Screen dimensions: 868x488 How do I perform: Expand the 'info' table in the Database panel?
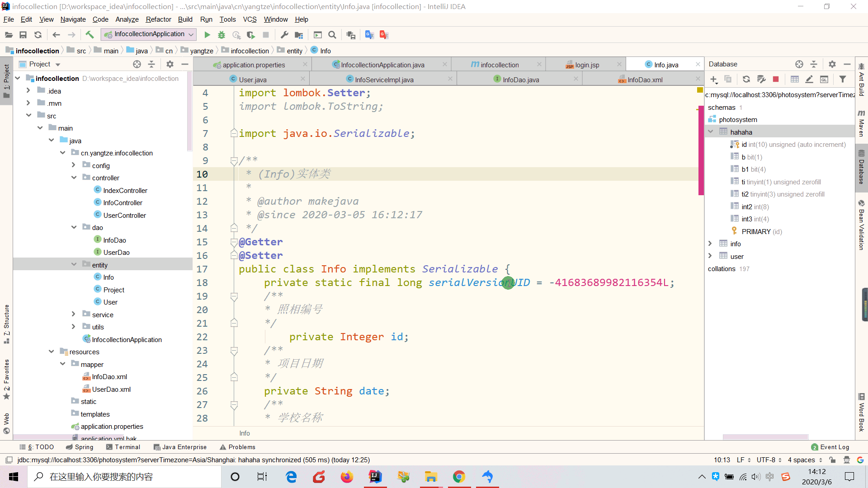coord(711,244)
